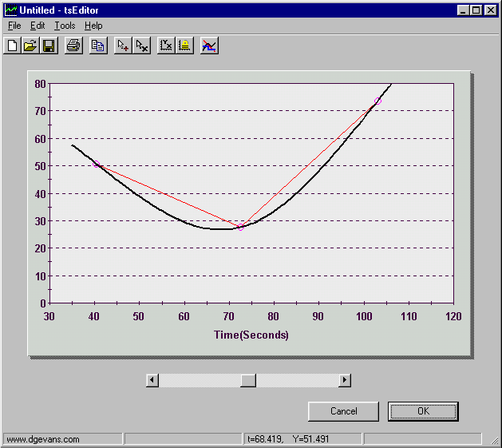Click the yellow lock tool icon
The width and height of the screenshot is (502, 448).
(184, 46)
